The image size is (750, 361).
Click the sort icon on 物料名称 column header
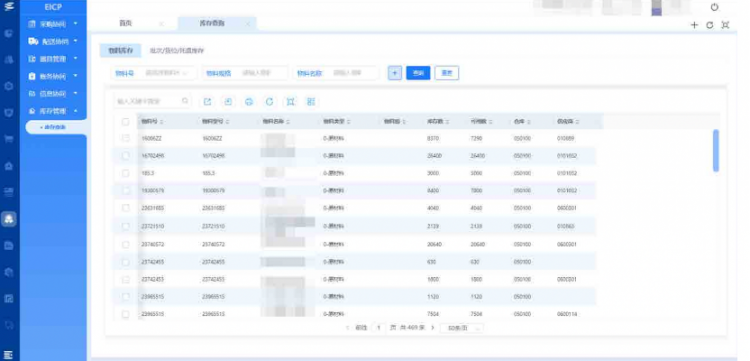[x=288, y=122]
